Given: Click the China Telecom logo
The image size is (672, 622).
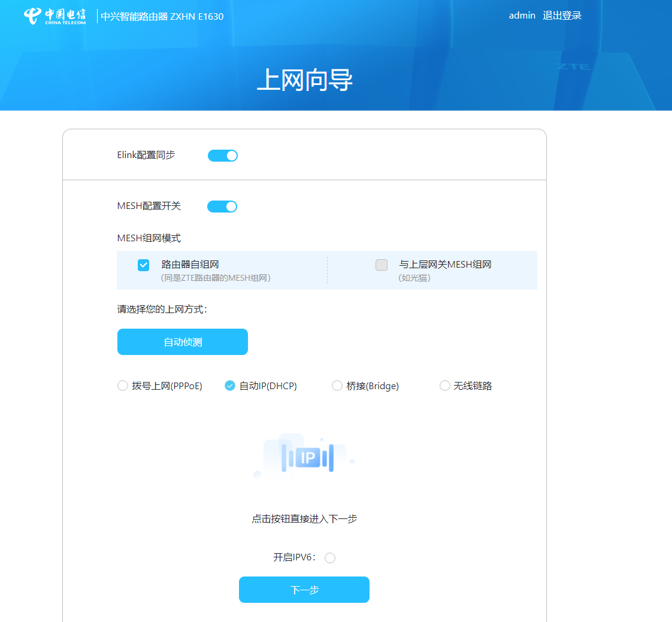Looking at the screenshot, I should click(55, 16).
